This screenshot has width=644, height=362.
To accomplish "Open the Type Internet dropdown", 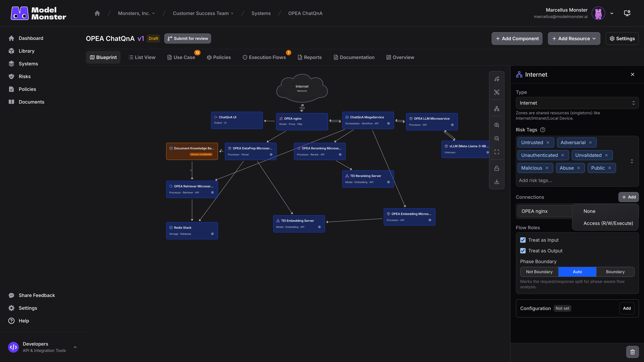I will coord(577,103).
